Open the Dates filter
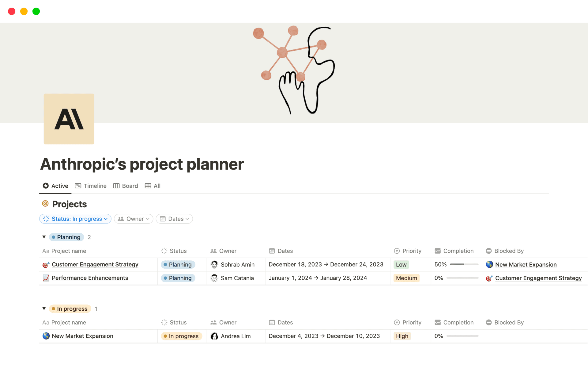Viewport: 588px width, 368px height. [174, 219]
